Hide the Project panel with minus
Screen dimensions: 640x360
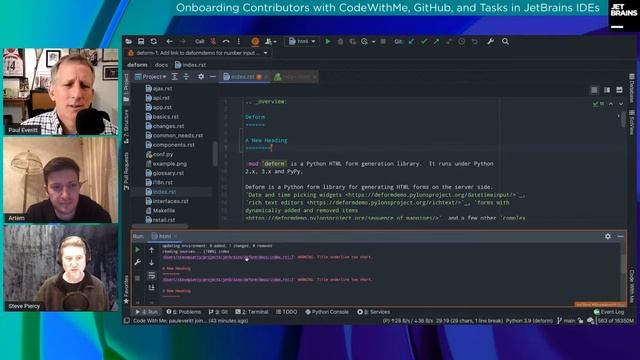213,77
